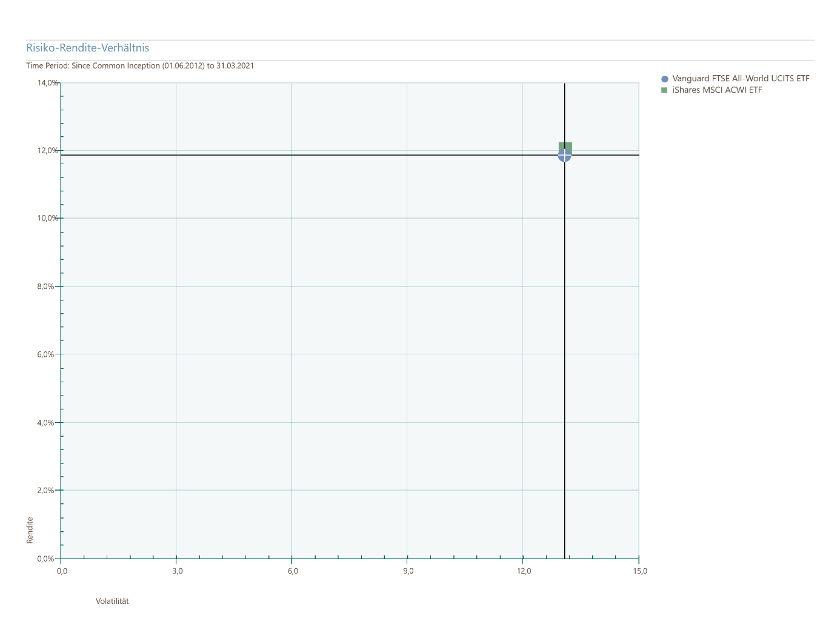
Task: Click the Time Period since inception text
Action: point(140,66)
